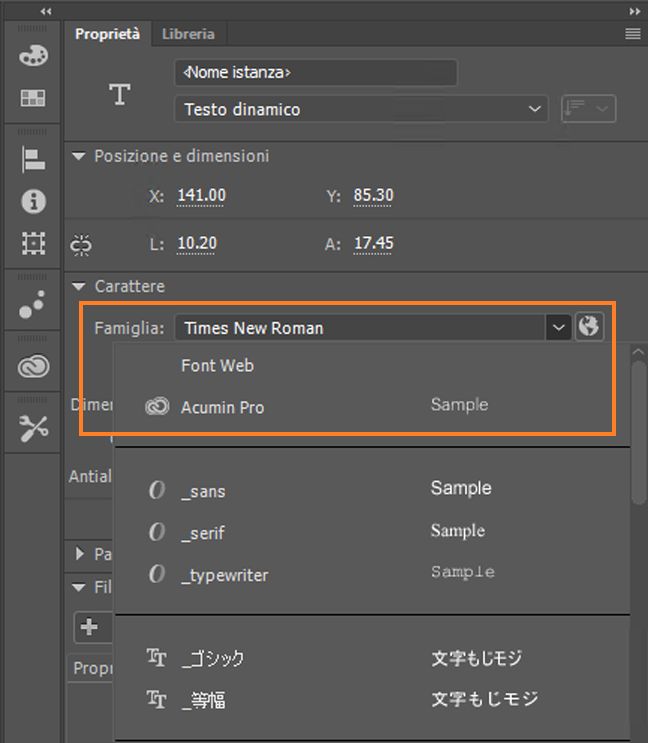The height and width of the screenshot is (743, 648).
Task: Collapse the Posizione e dimensioni section
Action: tap(79, 156)
